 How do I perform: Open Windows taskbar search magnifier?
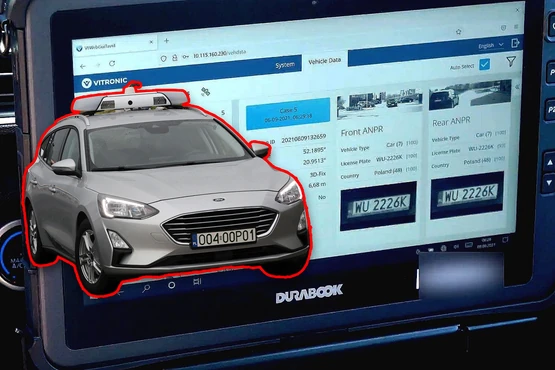pyautogui.click(x=146, y=288)
